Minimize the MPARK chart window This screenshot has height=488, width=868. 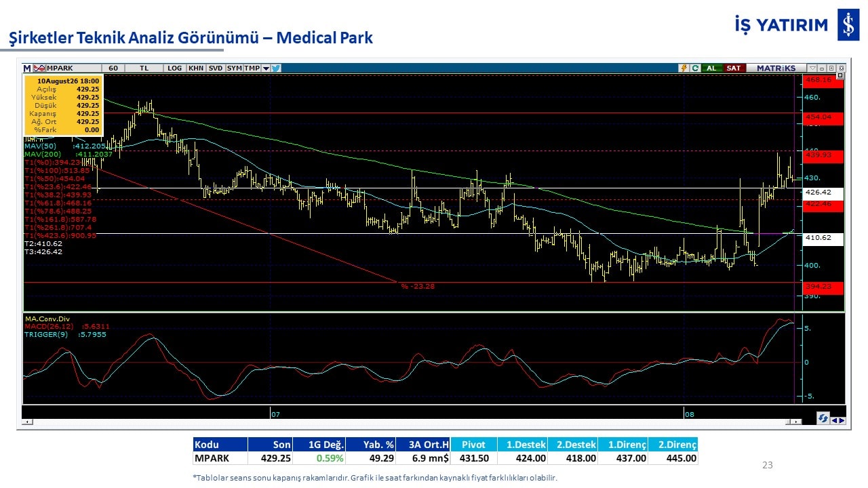click(823, 68)
